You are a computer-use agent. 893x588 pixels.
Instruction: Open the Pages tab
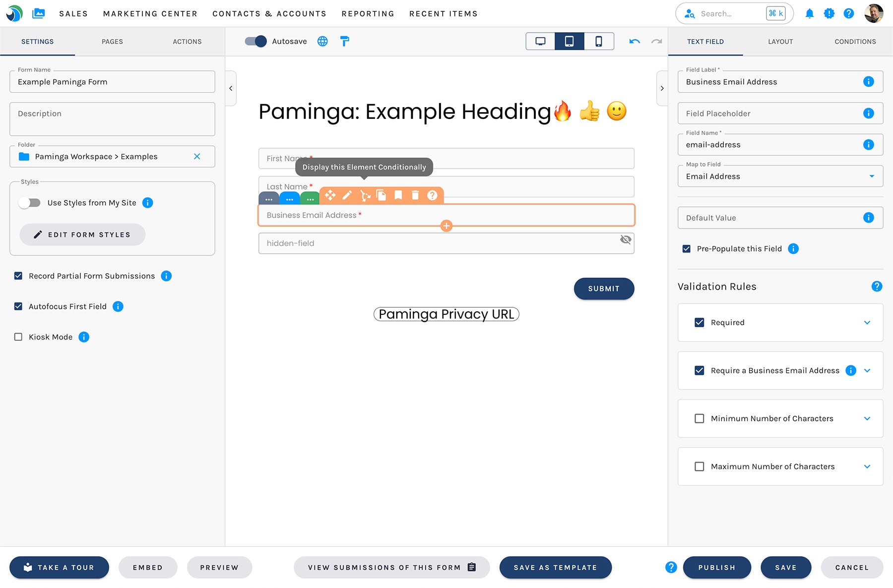[x=112, y=42]
